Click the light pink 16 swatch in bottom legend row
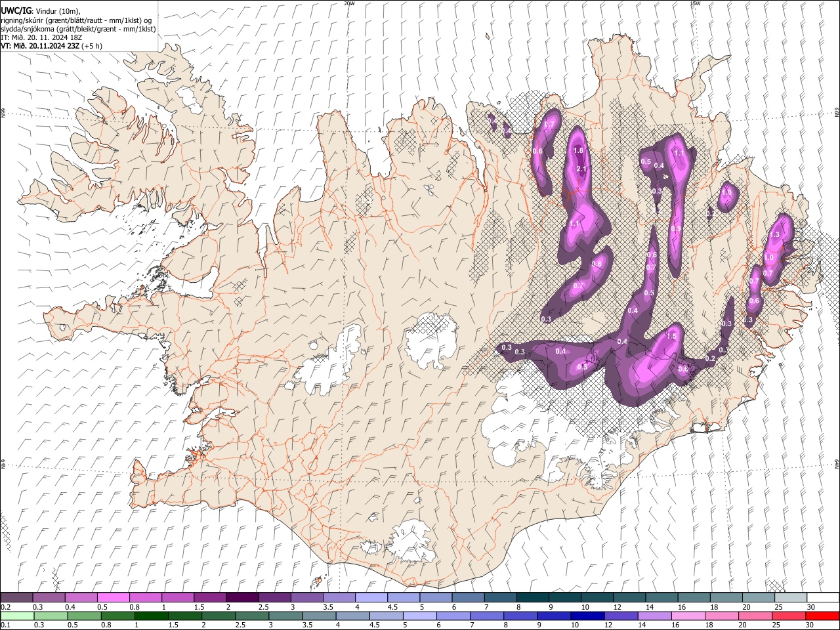 [x=687, y=616]
